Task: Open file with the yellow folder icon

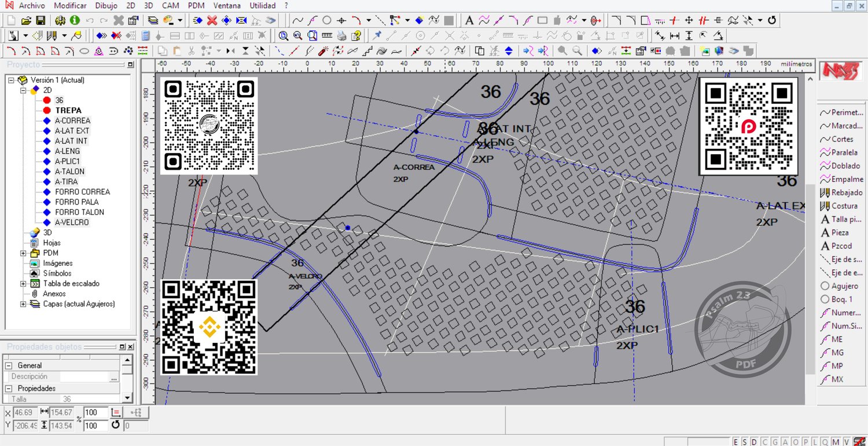Action: tap(25, 20)
